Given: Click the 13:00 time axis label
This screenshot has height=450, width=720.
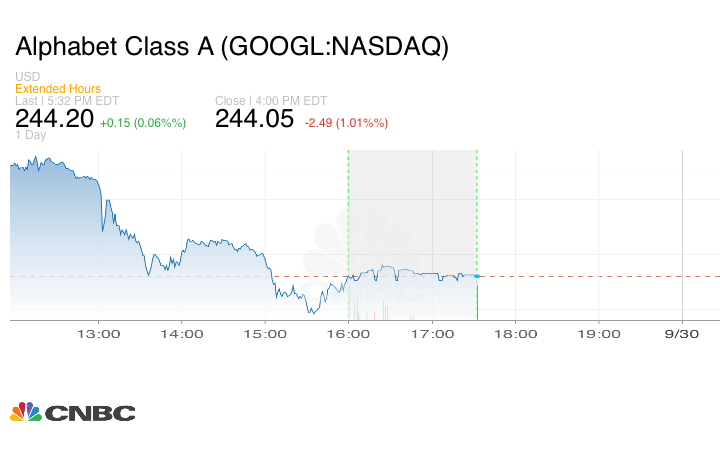Looking at the screenshot, I should click(99, 334).
